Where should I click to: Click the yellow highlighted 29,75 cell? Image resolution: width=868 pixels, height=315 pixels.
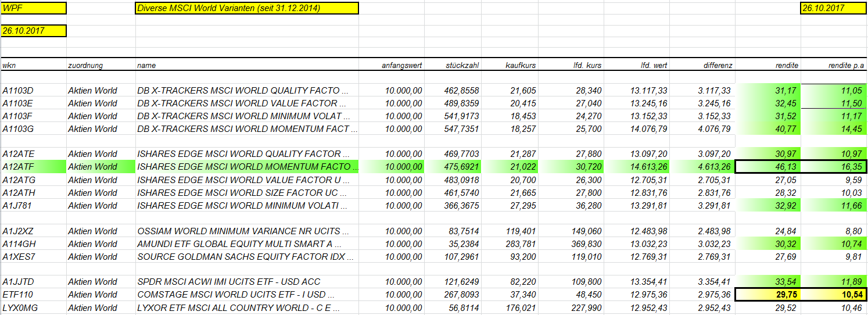point(768,295)
